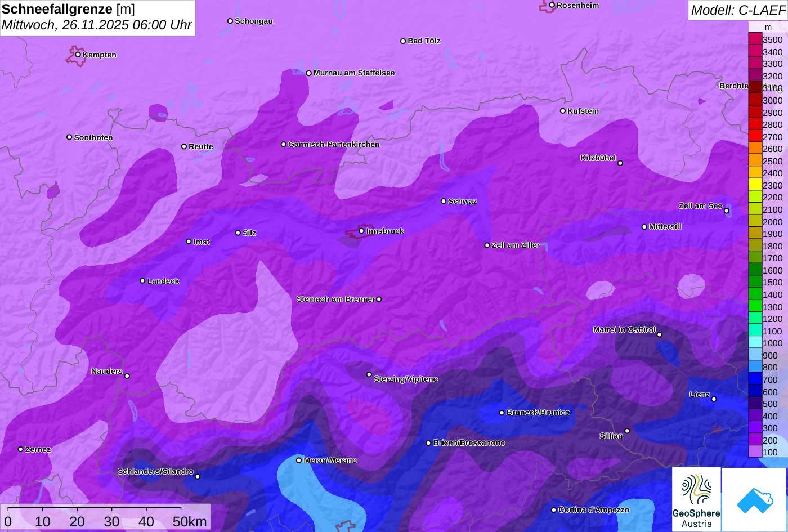788x532 pixels.
Task: Click the Steinach am Brenner label
Action: [335, 299]
